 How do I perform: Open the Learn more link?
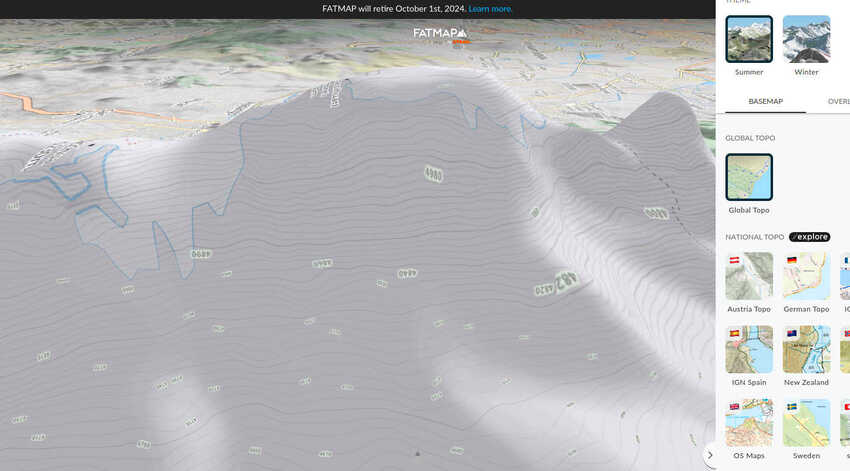pos(490,9)
